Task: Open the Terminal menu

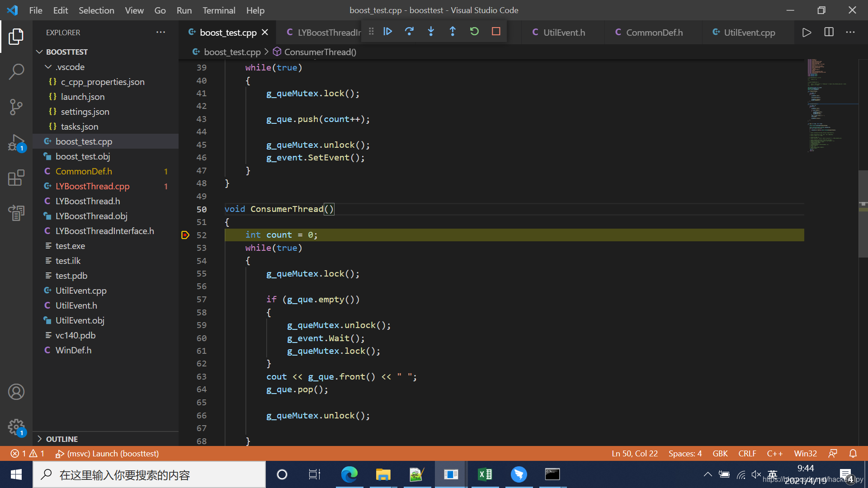Action: coord(219,10)
